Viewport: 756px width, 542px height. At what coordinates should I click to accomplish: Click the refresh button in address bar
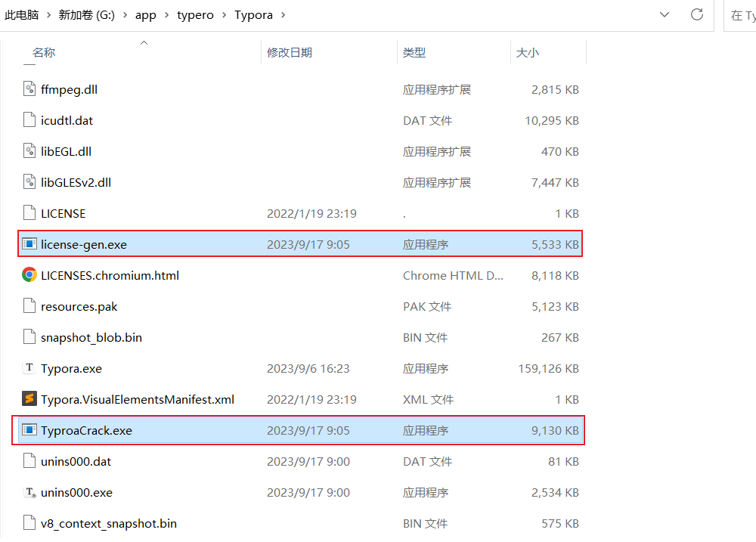(697, 15)
